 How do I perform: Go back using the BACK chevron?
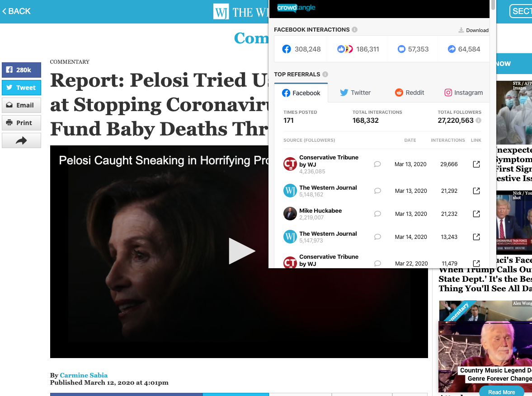pyautogui.click(x=16, y=11)
